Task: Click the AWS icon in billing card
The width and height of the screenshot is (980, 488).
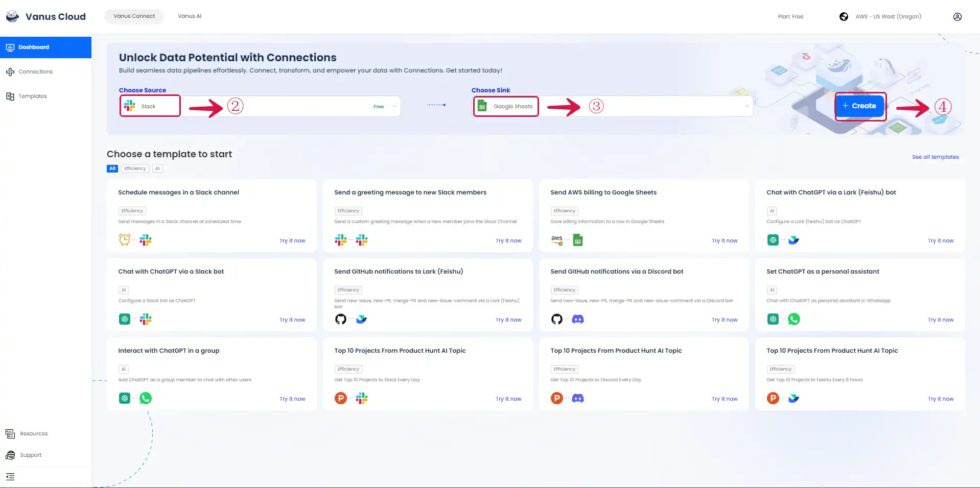Action: (557, 240)
